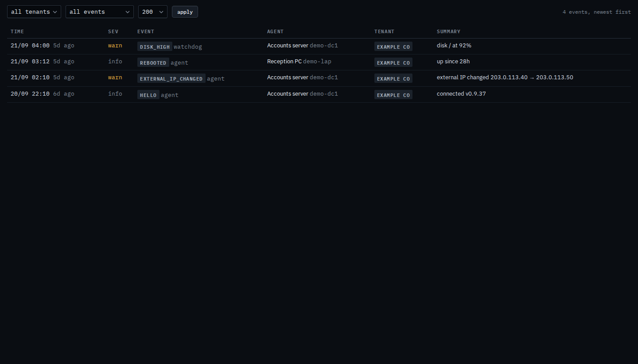Click the warn severity in DISK_HIGH row
638x364 pixels.
click(115, 46)
